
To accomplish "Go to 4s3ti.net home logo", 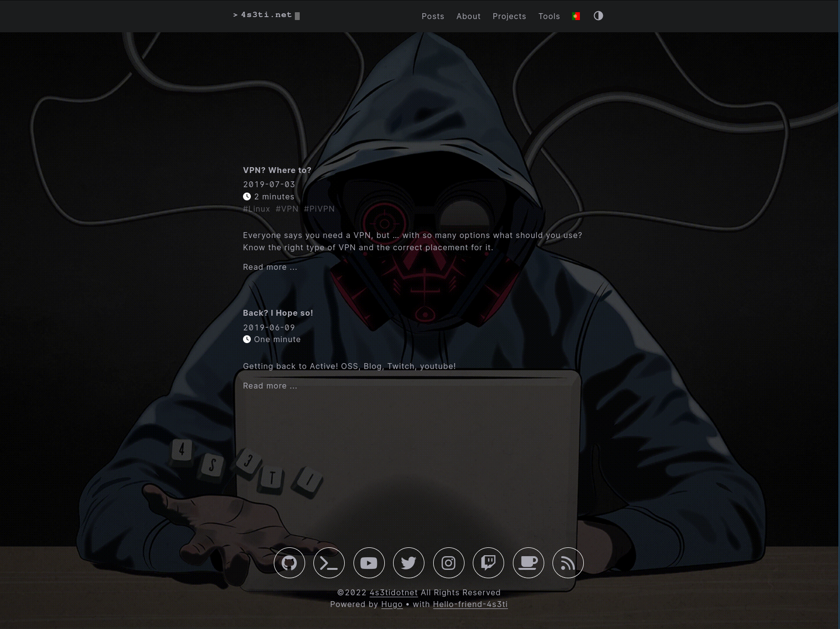I will pos(266,15).
